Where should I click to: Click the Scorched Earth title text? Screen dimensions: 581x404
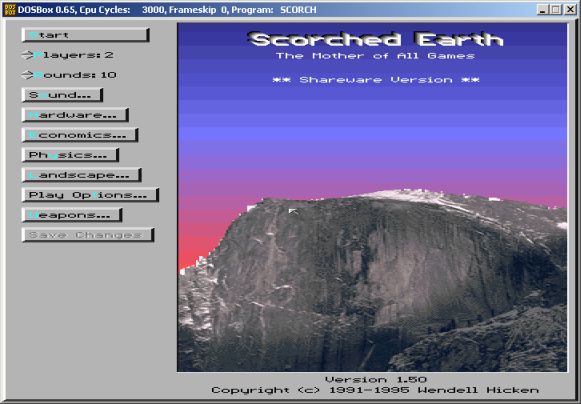point(375,39)
